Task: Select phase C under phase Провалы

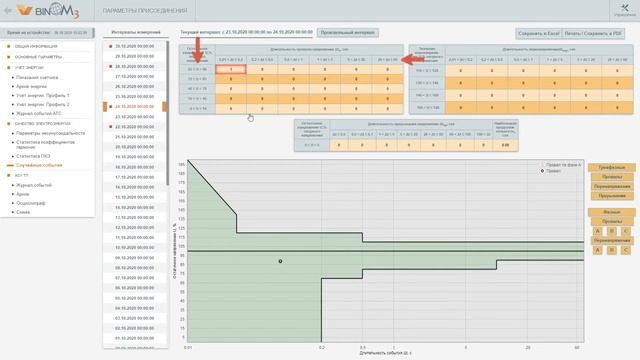Action: (x=626, y=231)
